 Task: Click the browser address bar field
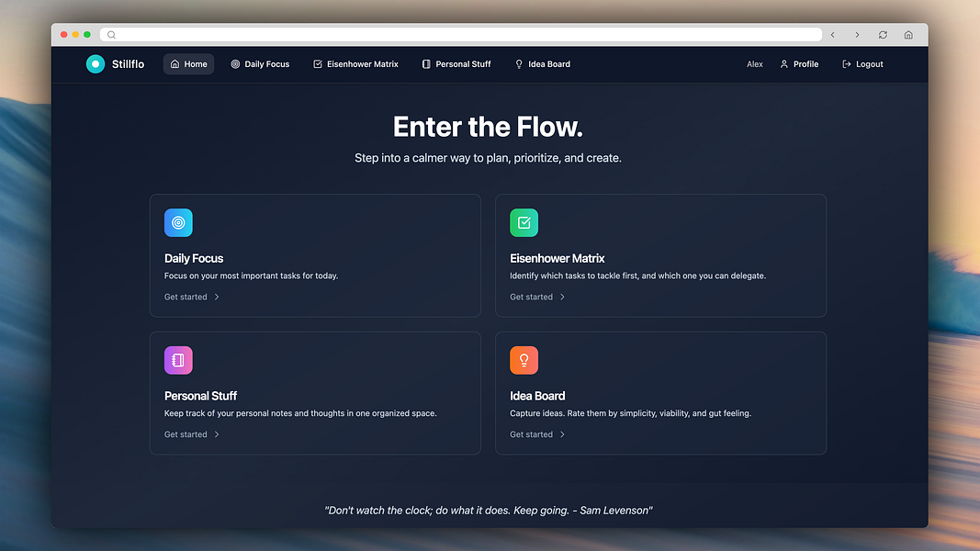pyautogui.click(x=461, y=34)
